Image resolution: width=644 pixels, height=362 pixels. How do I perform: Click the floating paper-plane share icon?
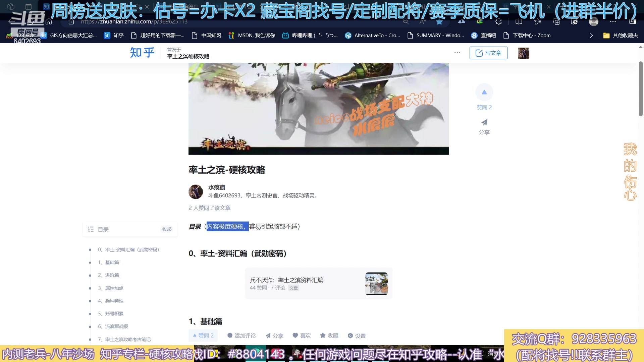tap(484, 122)
